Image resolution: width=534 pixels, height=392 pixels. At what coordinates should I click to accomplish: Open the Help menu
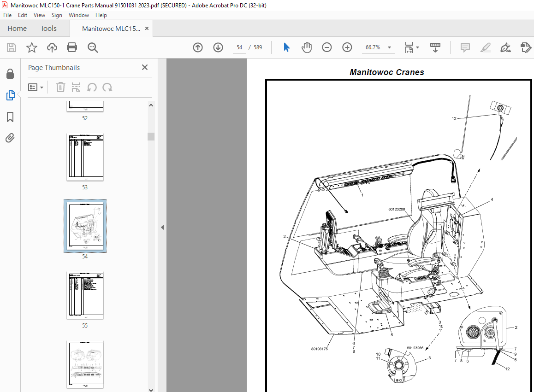(x=101, y=15)
